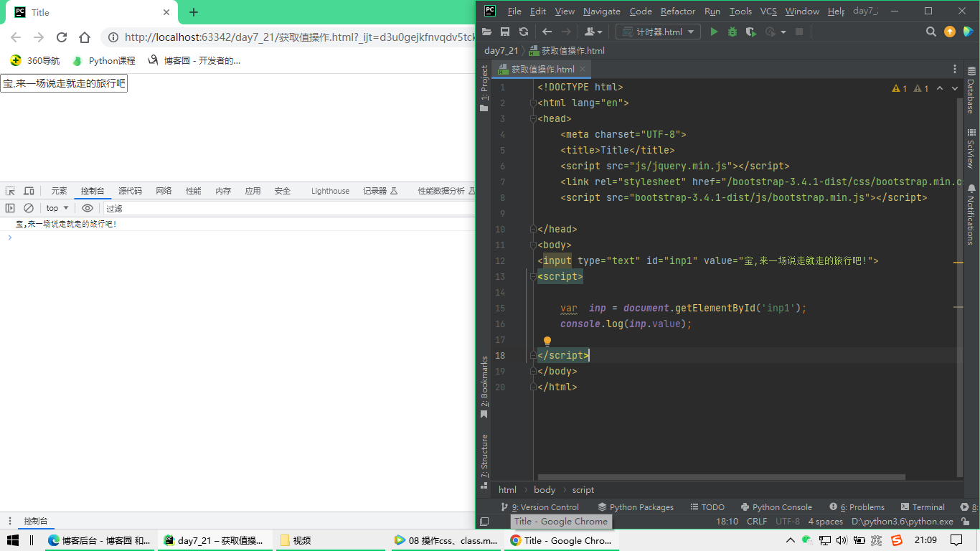The height and width of the screenshot is (551, 980).
Task: Select the DevTools inspect element icon
Action: click(x=10, y=191)
